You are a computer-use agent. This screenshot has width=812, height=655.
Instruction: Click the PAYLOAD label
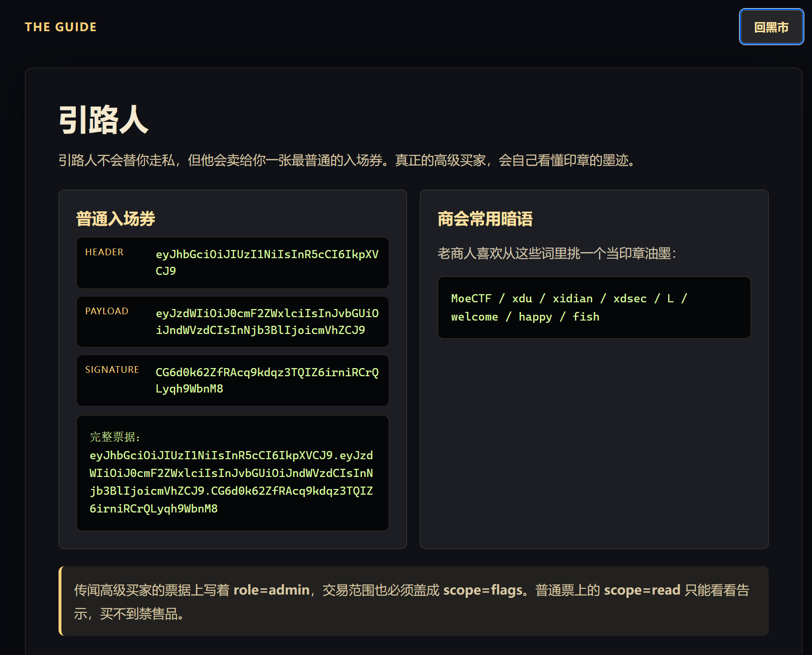tap(107, 311)
